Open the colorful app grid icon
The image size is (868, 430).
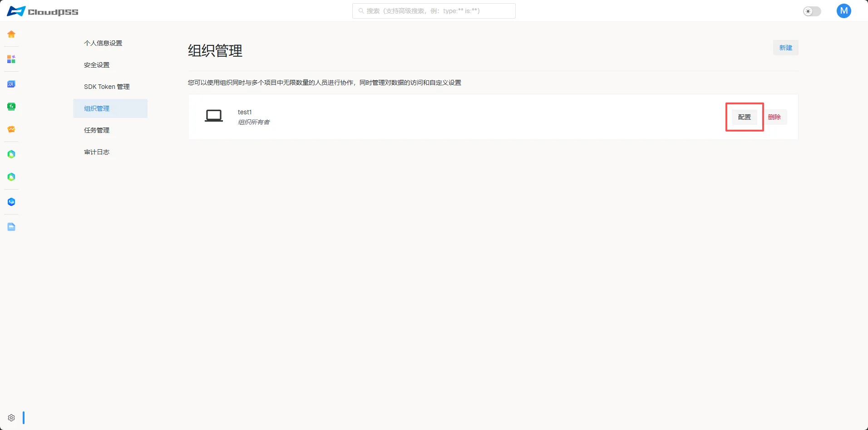coord(11,59)
